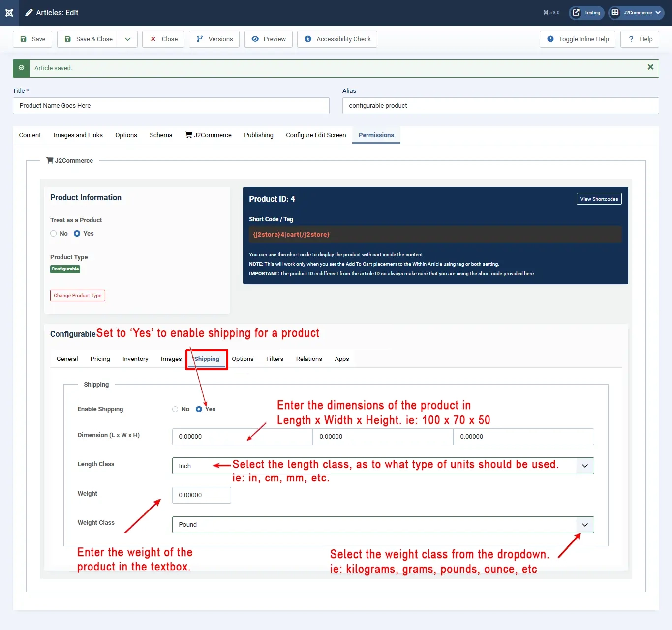Click the branch icon on Versions

click(x=200, y=39)
